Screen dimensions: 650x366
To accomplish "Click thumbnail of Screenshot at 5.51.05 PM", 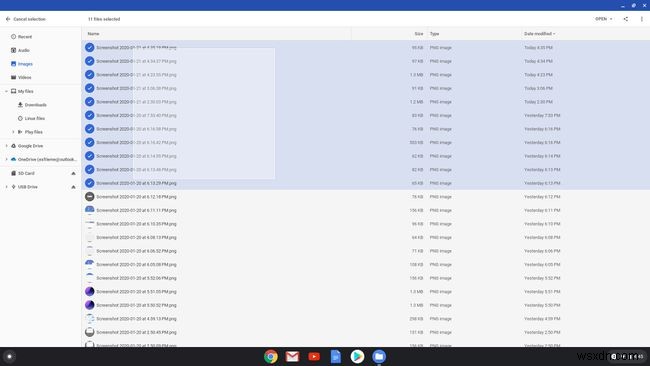I will coord(90,292).
